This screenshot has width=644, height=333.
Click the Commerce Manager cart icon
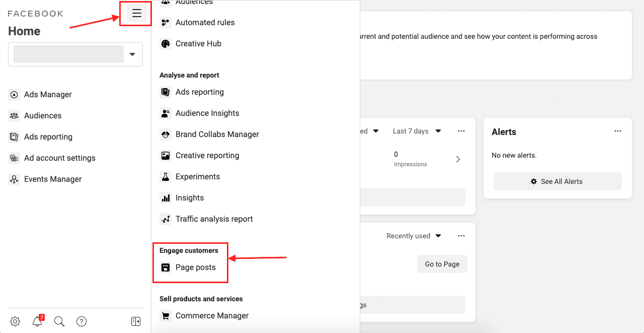pyautogui.click(x=166, y=316)
